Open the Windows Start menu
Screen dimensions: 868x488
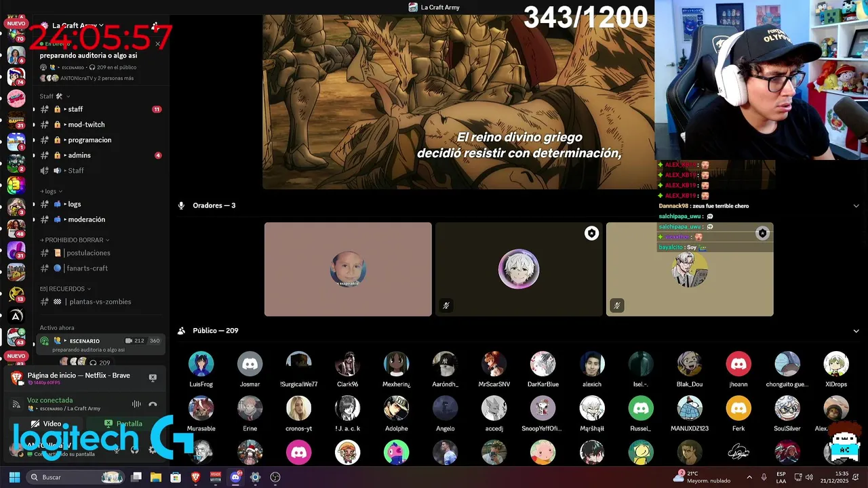14,477
